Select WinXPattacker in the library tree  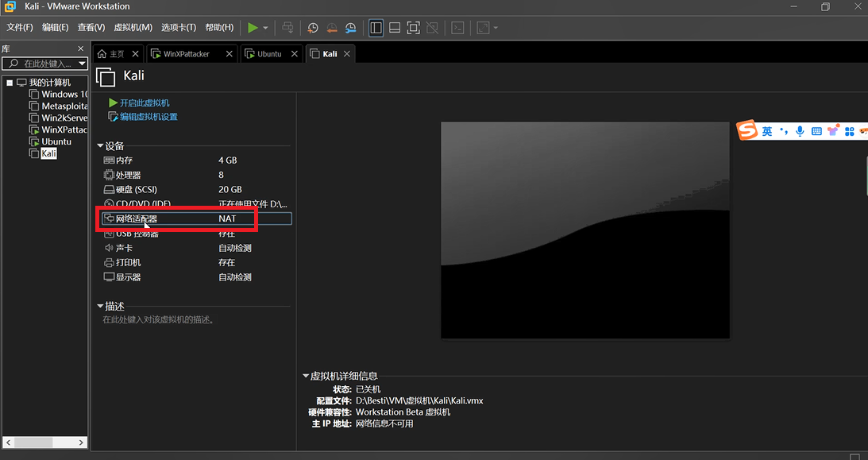[64, 129]
